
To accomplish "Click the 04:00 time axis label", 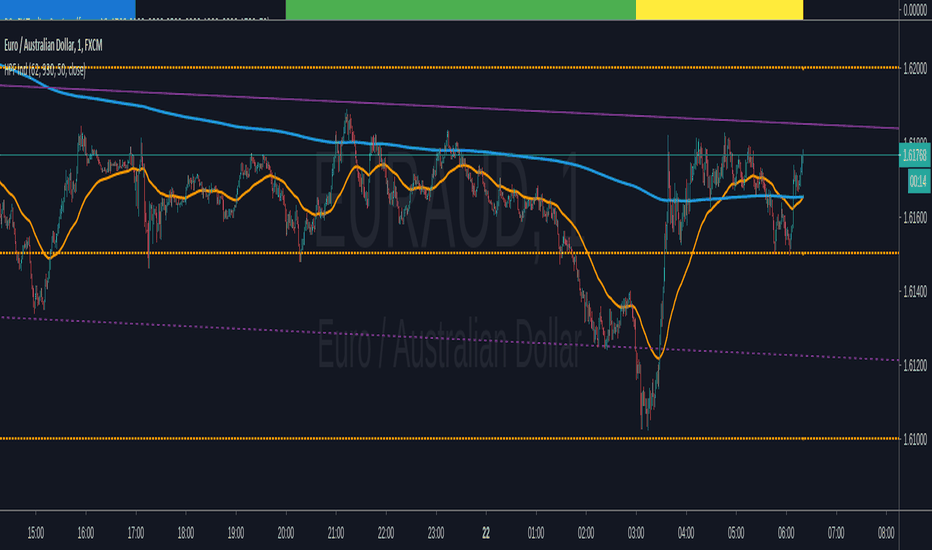I will coord(686,533).
